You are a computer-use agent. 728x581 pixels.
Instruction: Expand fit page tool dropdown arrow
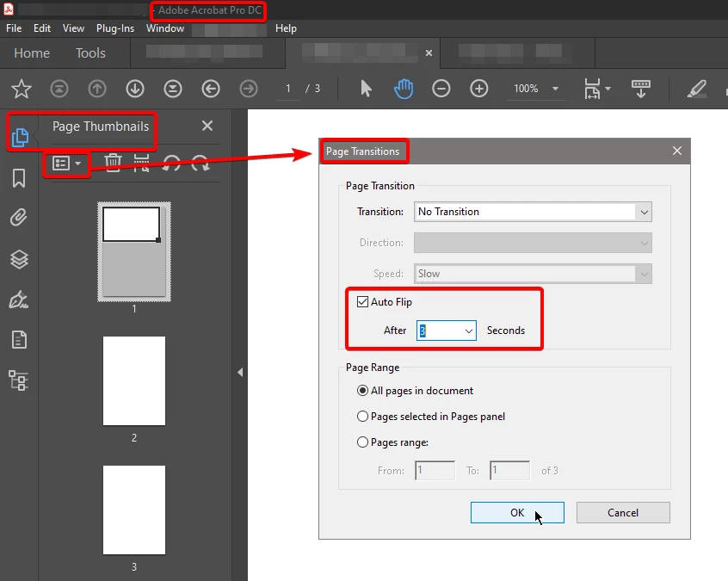point(608,89)
